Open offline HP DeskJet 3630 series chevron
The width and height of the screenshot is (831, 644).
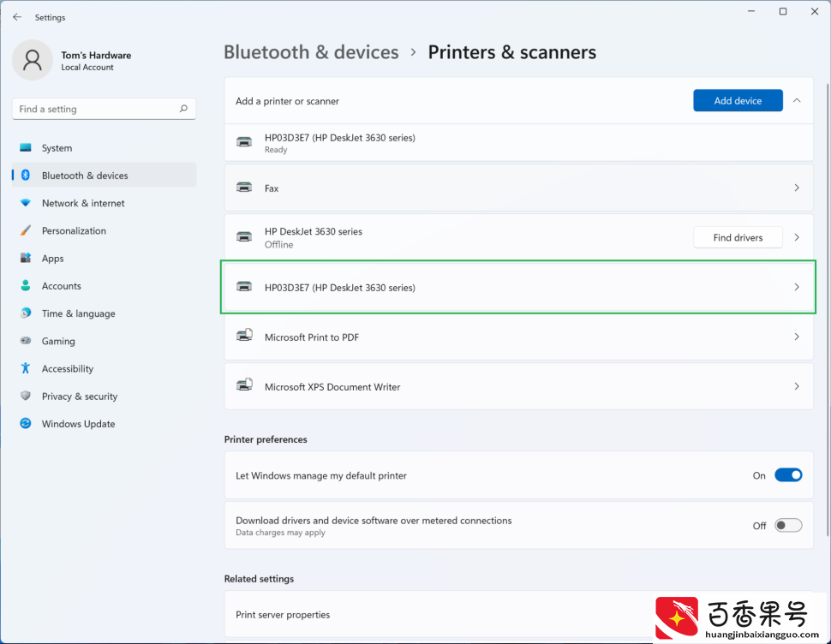point(797,237)
